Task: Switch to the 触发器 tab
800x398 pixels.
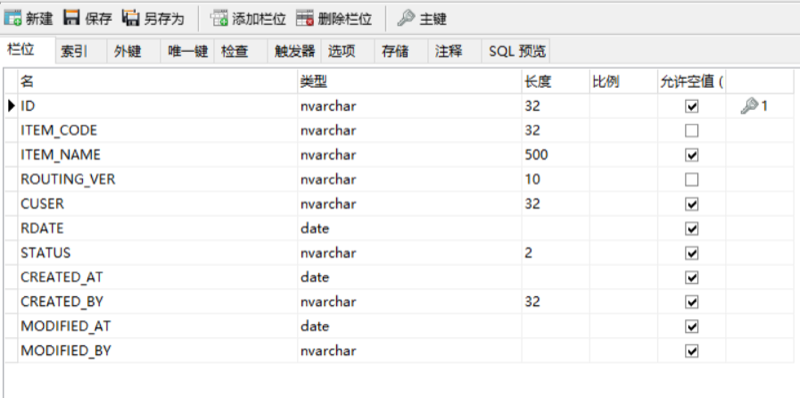Action: 294,51
